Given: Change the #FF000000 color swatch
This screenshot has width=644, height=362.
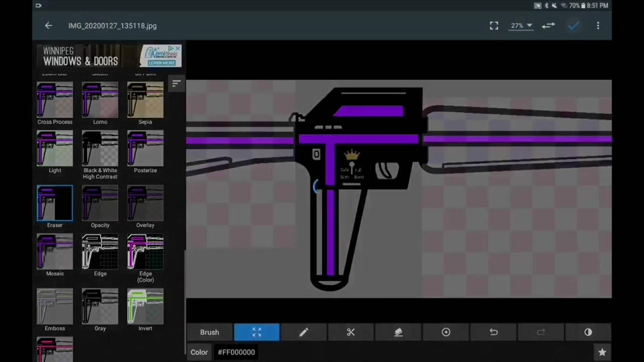Looking at the screenshot, I should 236,352.
